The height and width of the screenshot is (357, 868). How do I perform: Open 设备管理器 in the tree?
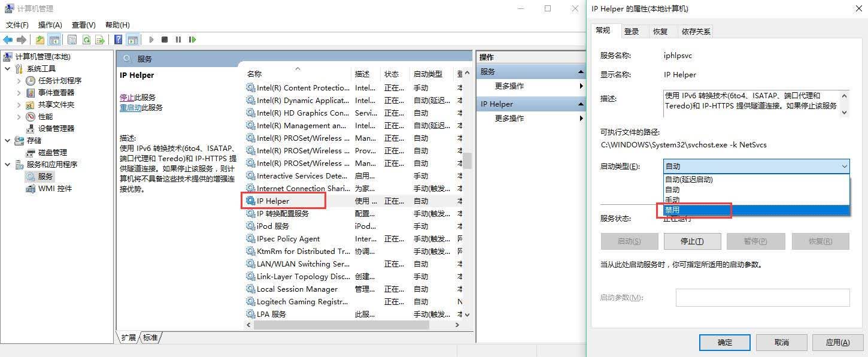pyautogui.click(x=56, y=128)
